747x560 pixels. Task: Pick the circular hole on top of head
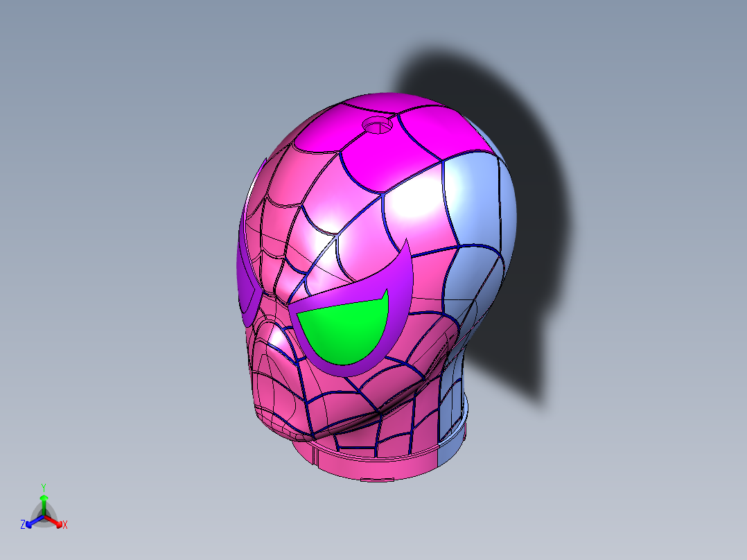[x=377, y=126]
